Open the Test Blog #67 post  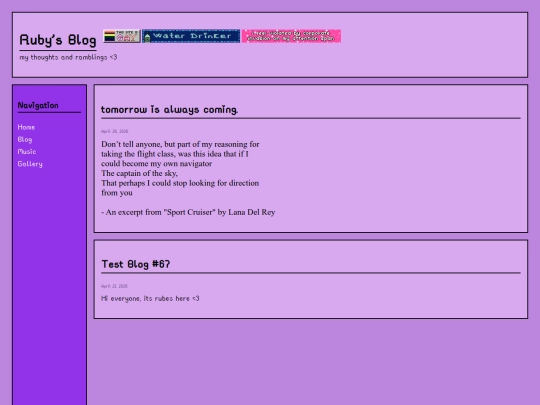[x=136, y=264]
